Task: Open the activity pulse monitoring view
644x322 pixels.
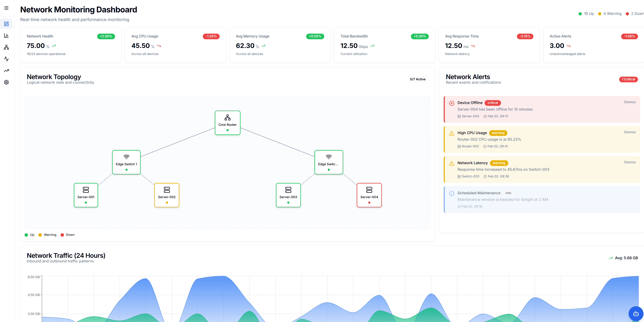Action: 7,59
